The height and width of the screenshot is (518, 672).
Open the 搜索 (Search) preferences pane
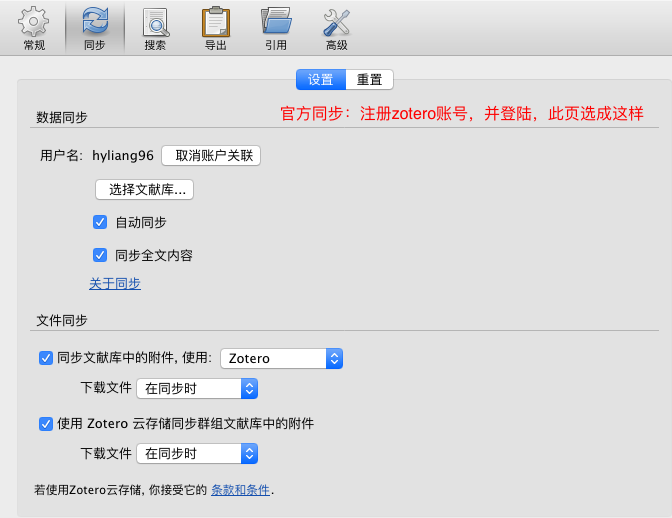[155, 28]
